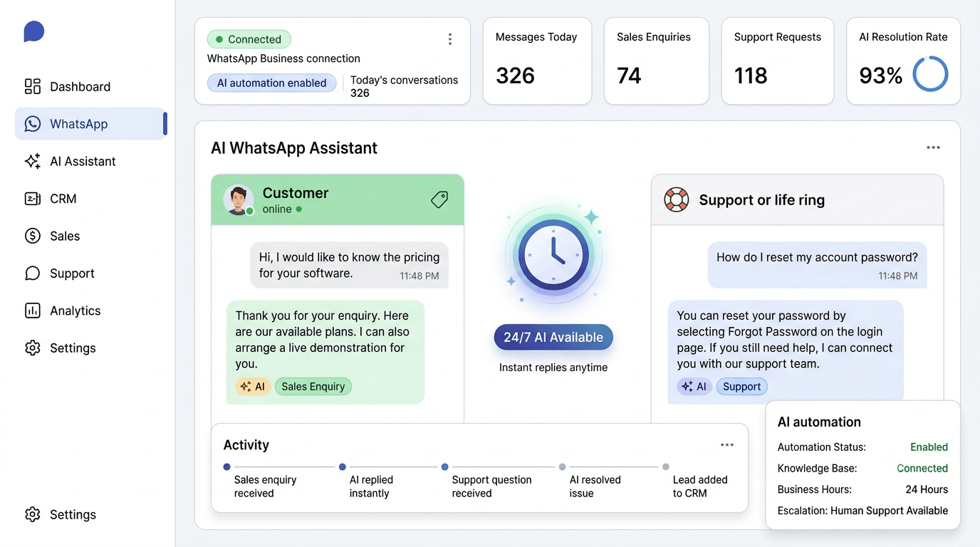The image size is (980, 547).
Task: Click the life ring support icon
Action: 677,200
